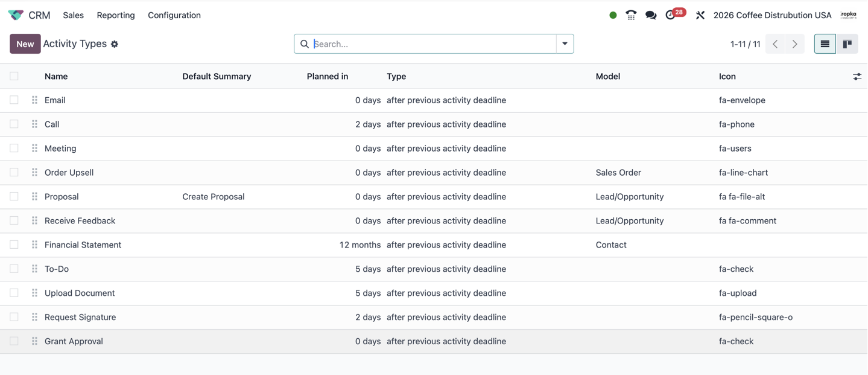Go to next page arrow
Image resolution: width=868 pixels, height=375 pixels.
[795, 43]
